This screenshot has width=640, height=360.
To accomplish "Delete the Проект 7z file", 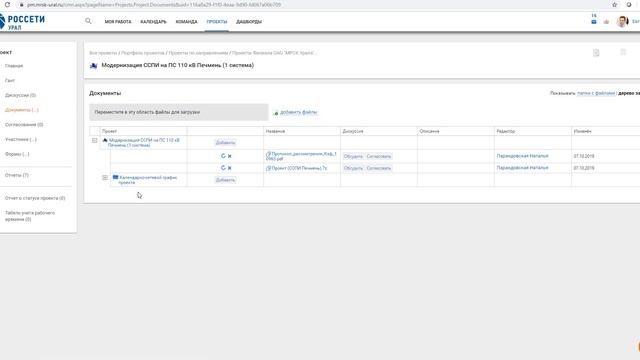I will point(230,168).
